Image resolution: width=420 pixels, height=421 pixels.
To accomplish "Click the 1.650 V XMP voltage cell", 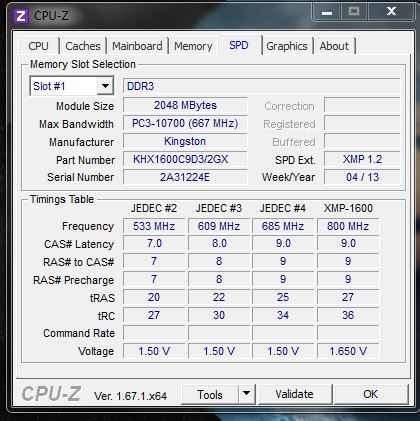I will 348,351.
